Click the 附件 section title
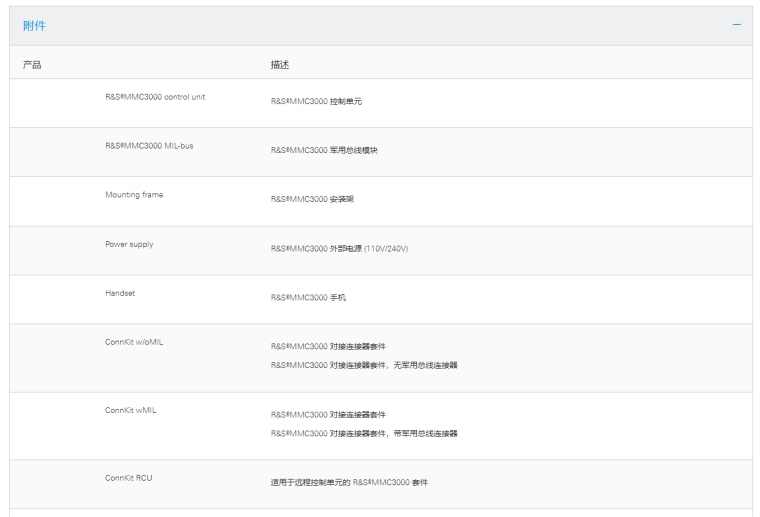Image resolution: width=760 pixels, height=517 pixels. tap(33, 26)
